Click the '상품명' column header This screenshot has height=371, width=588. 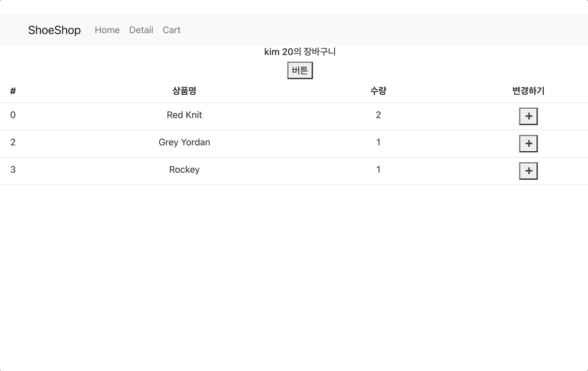coord(184,91)
